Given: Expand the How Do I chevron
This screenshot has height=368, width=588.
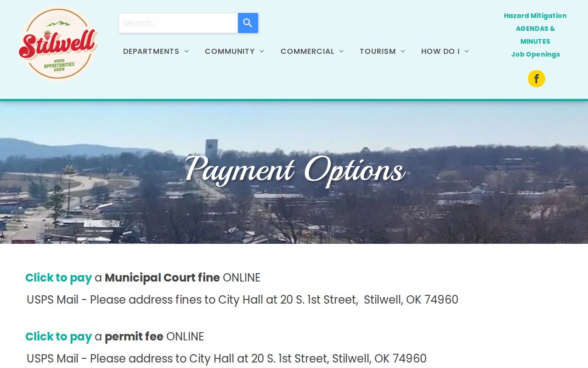Looking at the screenshot, I should coord(467,51).
